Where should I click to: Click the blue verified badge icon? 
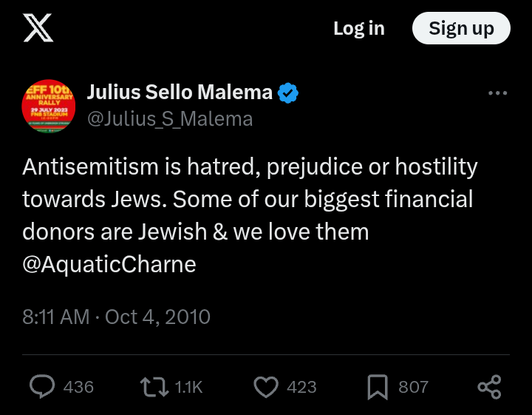tap(288, 93)
